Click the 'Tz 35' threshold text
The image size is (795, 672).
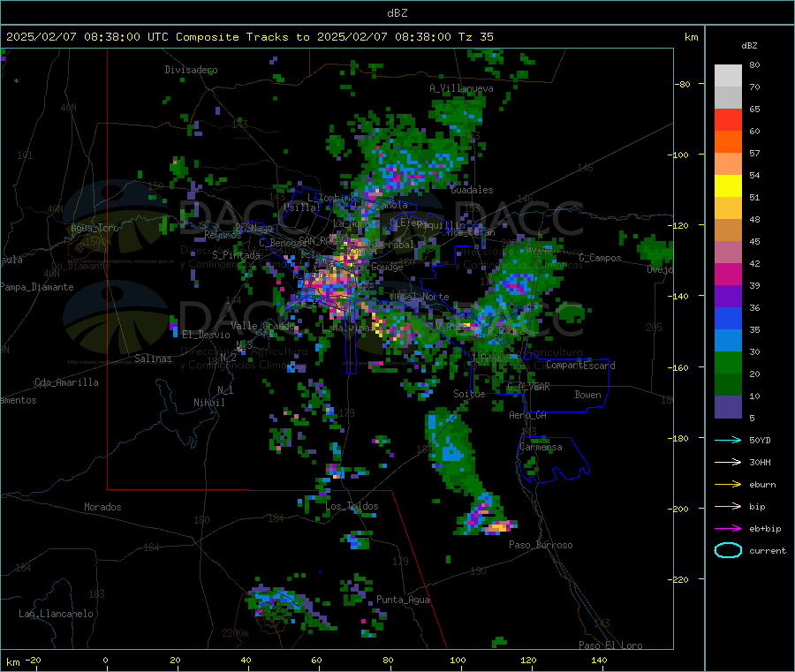tap(475, 37)
